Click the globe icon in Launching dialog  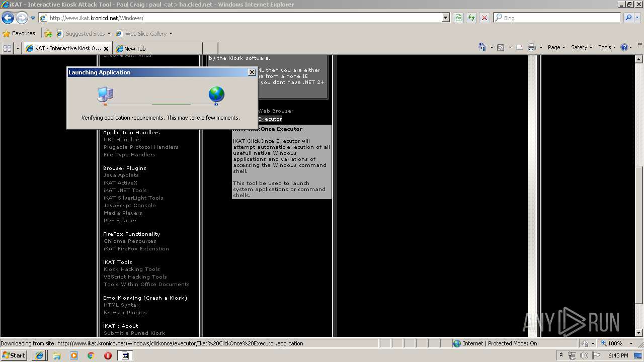pos(216,95)
